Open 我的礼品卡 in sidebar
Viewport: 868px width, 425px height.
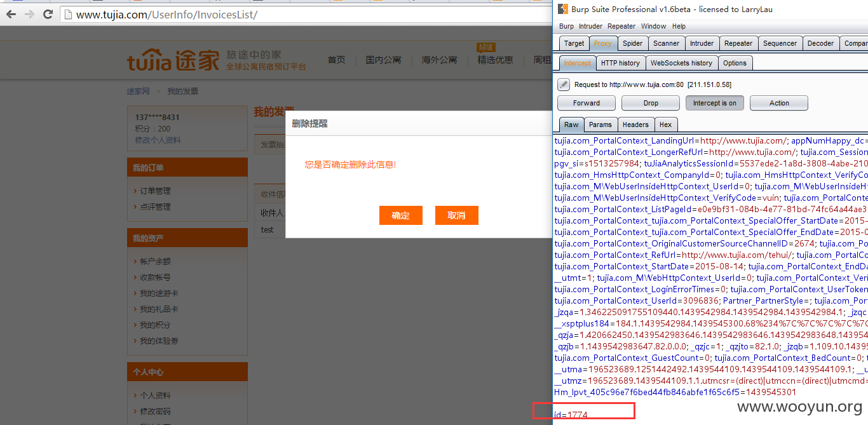tap(159, 309)
